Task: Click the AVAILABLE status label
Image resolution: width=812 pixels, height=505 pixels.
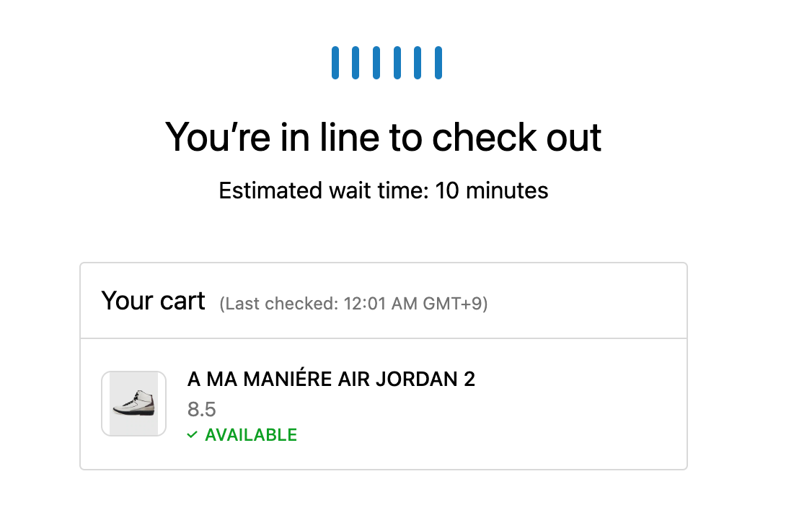Action: pos(251,434)
